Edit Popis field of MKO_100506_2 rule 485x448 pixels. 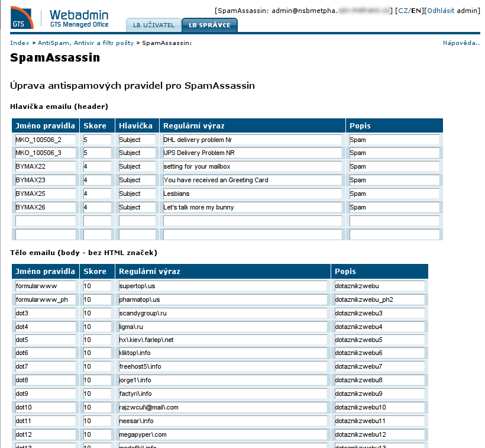click(395, 140)
